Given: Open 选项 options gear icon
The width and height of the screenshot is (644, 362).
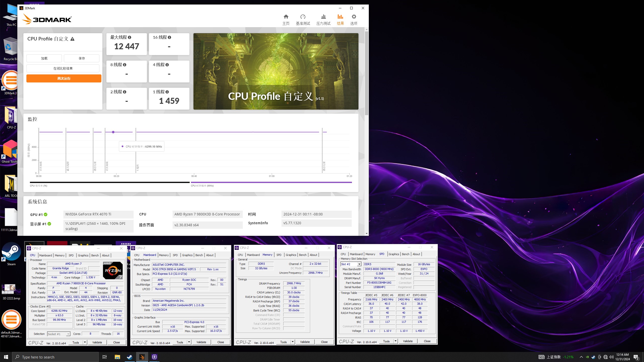Looking at the screenshot, I should click(x=354, y=20).
